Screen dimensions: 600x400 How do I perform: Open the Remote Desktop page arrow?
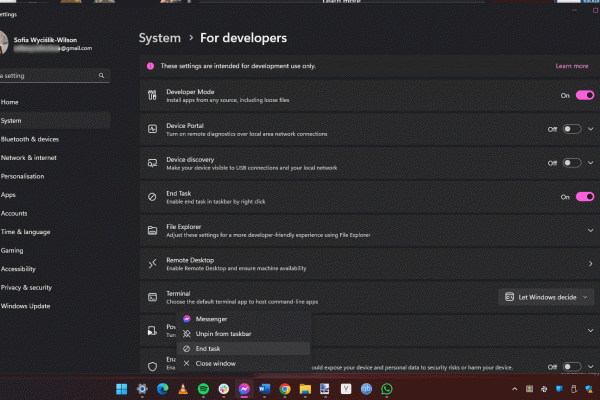click(x=590, y=264)
